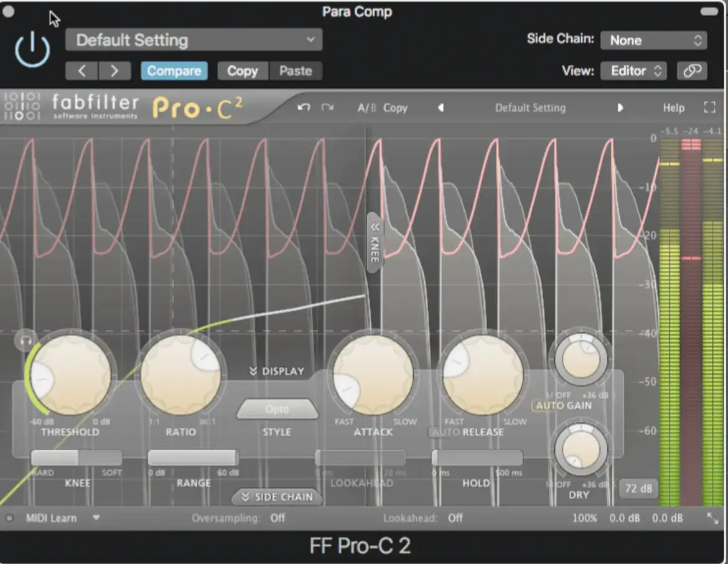Click the Knee slider
The width and height of the screenshot is (728, 564).
click(77, 458)
